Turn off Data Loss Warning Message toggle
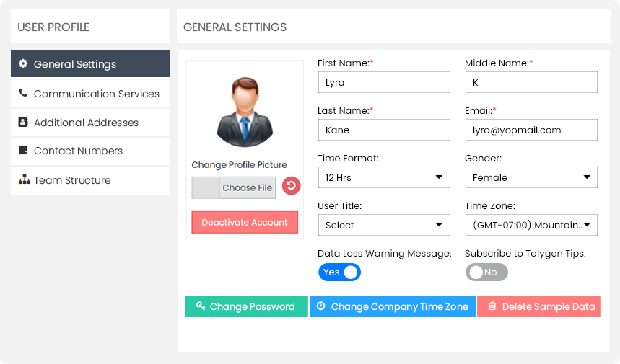 339,272
